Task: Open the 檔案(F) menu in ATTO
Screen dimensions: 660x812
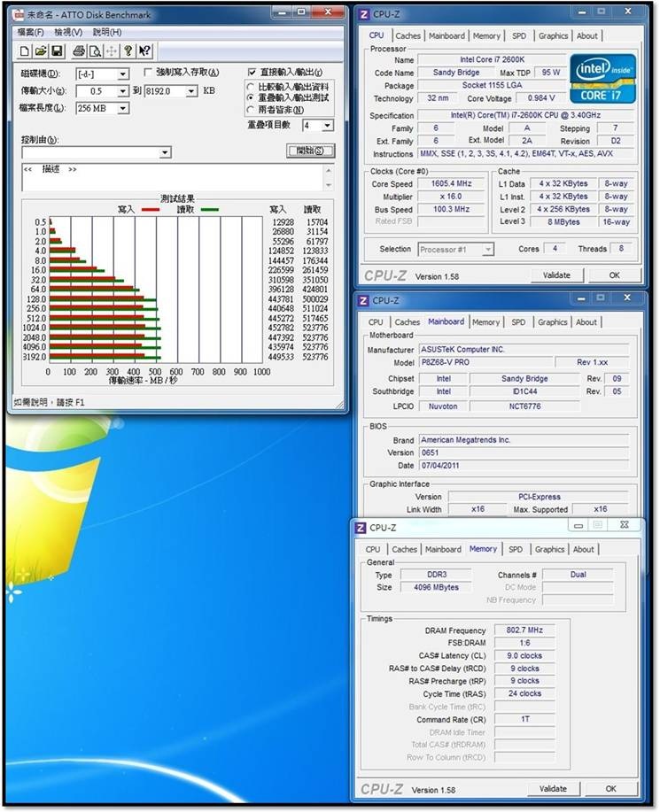Action: [31, 32]
